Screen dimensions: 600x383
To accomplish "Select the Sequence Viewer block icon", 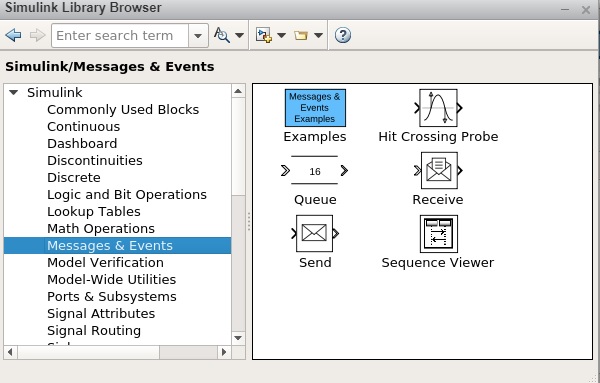I will pos(439,234).
